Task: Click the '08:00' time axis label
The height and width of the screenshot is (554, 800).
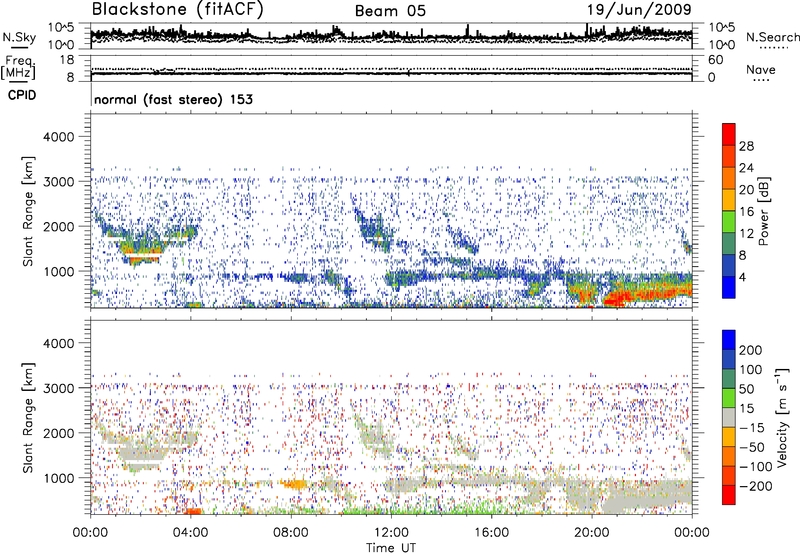Action: pos(291,533)
